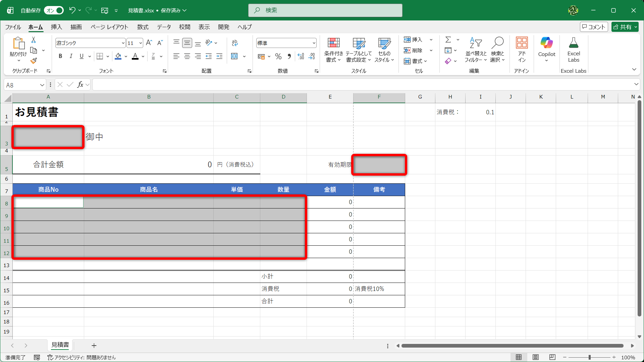This screenshot has height=362, width=644.
Task: Toggle the AutoSave (自動保存) switch
Action: click(x=54, y=10)
